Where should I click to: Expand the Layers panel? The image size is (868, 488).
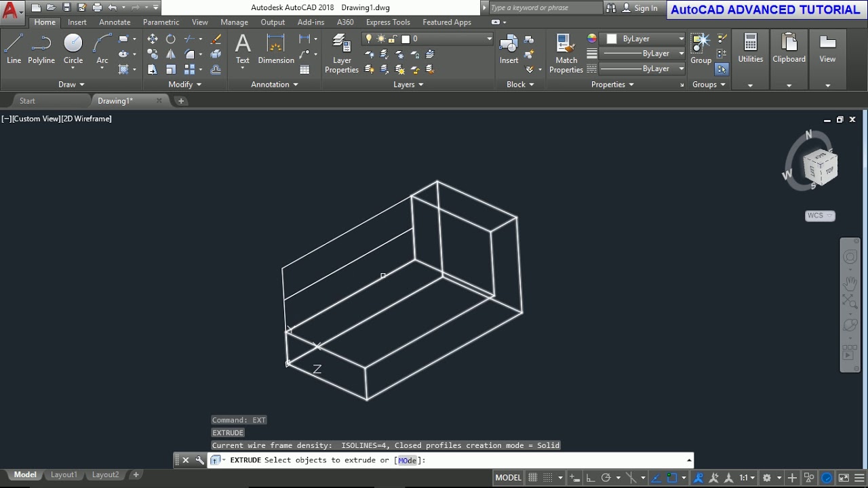pyautogui.click(x=408, y=85)
